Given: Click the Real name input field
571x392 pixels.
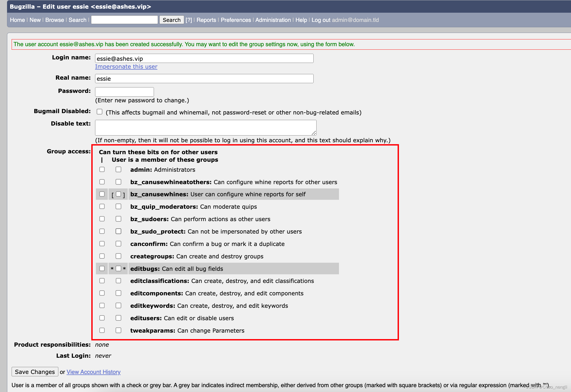Looking at the screenshot, I should point(204,79).
